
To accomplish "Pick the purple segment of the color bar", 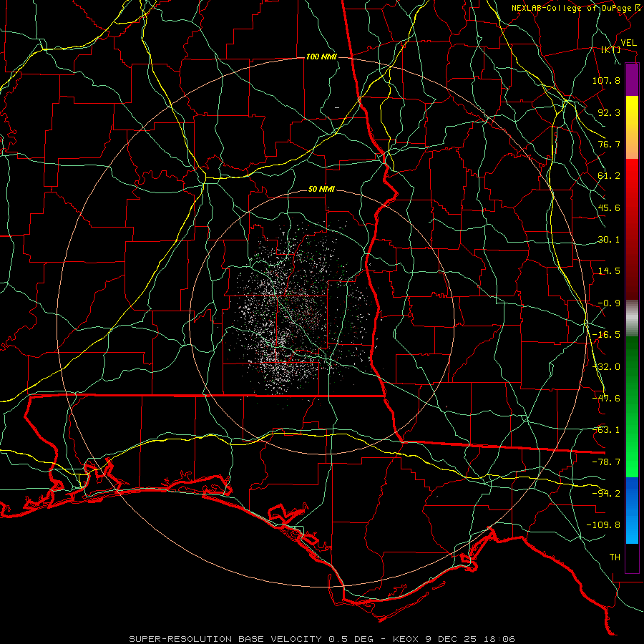I will click(x=632, y=79).
